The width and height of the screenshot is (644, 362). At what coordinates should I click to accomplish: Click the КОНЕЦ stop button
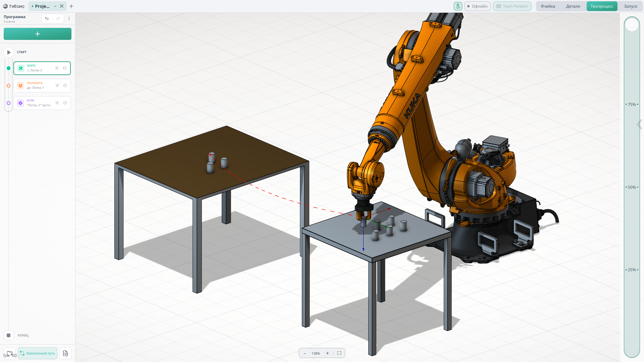pyautogui.click(x=9, y=335)
